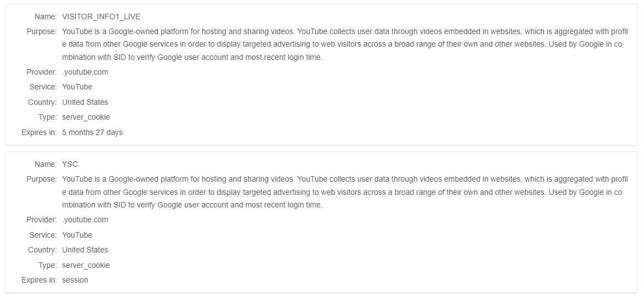Click the YSC cookie name

tap(70, 164)
